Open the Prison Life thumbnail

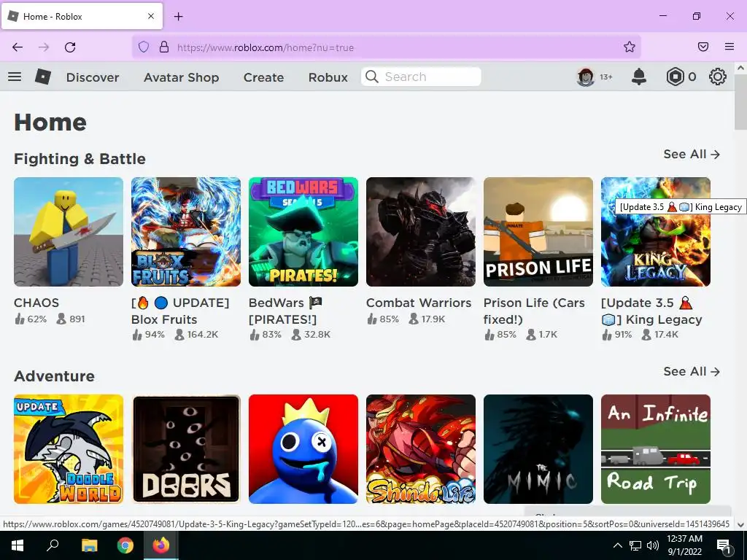coord(538,232)
